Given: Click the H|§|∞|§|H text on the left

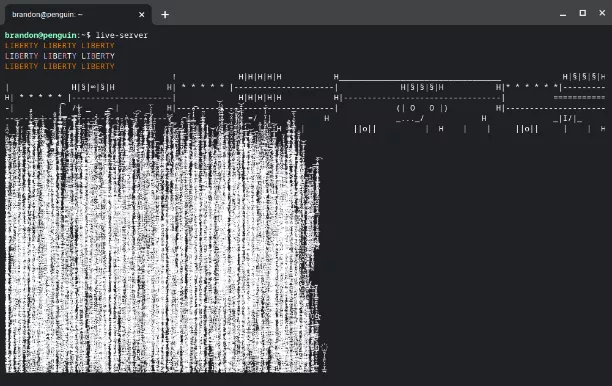Looking at the screenshot, I should (x=93, y=87).
